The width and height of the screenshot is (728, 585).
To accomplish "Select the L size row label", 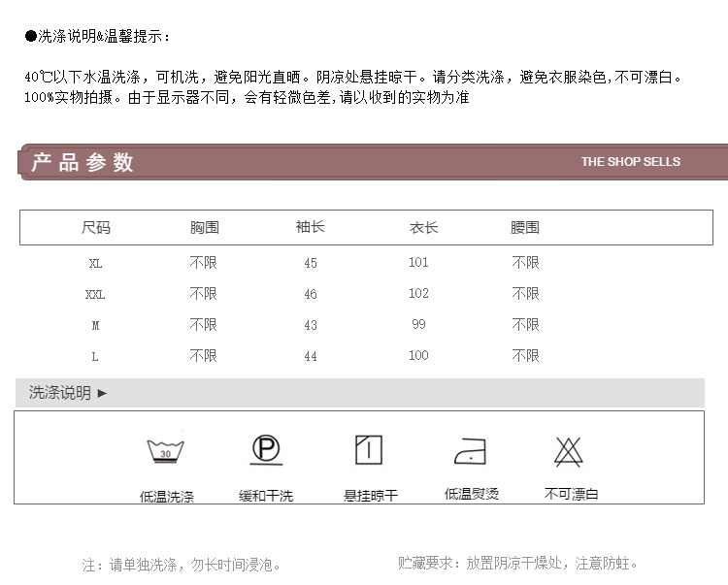I will click(x=95, y=357).
